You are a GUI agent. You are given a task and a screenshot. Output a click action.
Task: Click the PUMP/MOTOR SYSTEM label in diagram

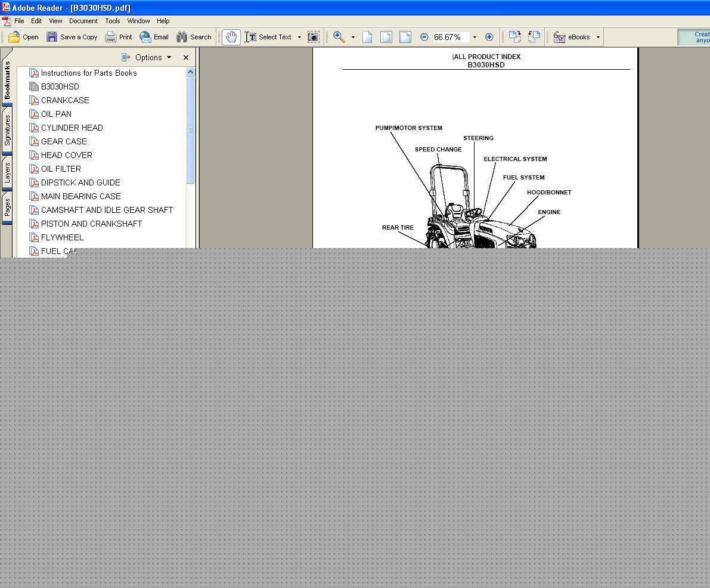pyautogui.click(x=408, y=128)
